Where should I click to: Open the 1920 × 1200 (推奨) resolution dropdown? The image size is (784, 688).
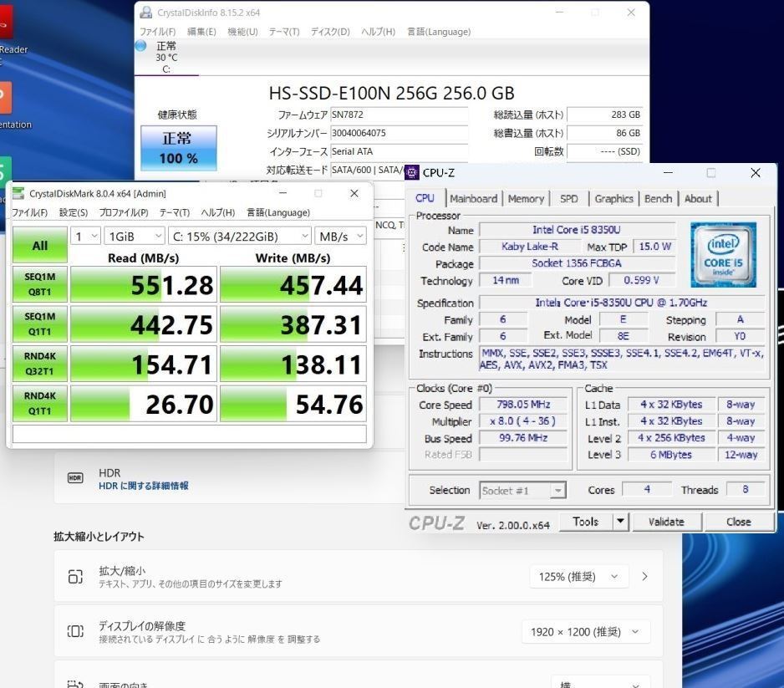[x=586, y=632]
